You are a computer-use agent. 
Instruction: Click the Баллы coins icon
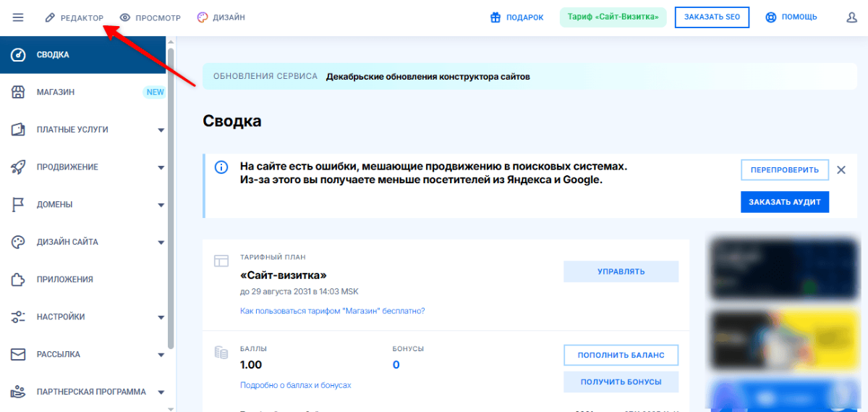221,353
